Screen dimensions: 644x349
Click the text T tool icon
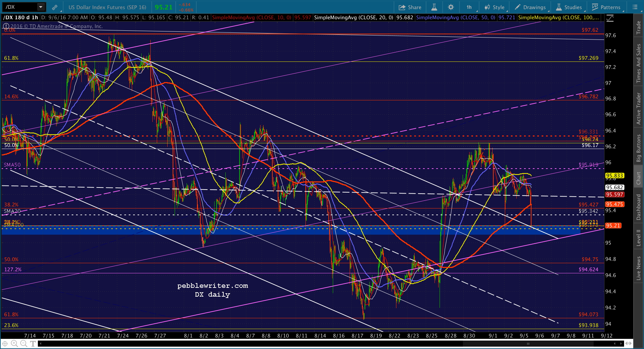click(x=33, y=344)
